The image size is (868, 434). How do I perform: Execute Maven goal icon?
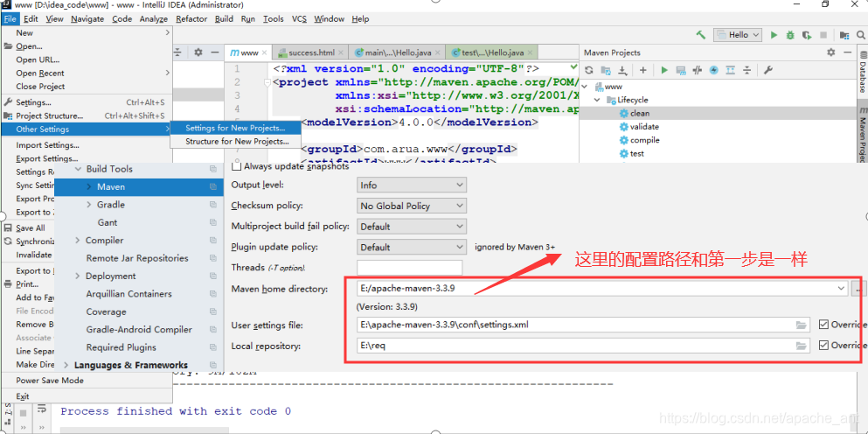click(x=682, y=70)
